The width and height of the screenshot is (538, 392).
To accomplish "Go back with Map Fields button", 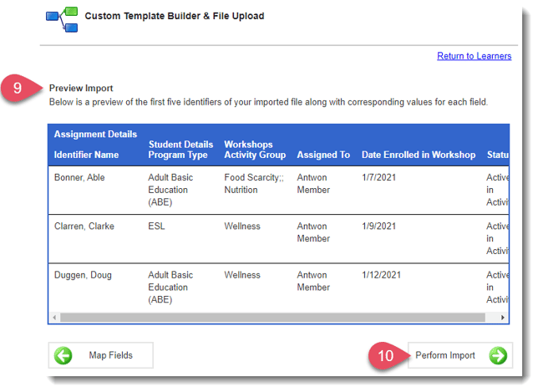I will 101,355.
